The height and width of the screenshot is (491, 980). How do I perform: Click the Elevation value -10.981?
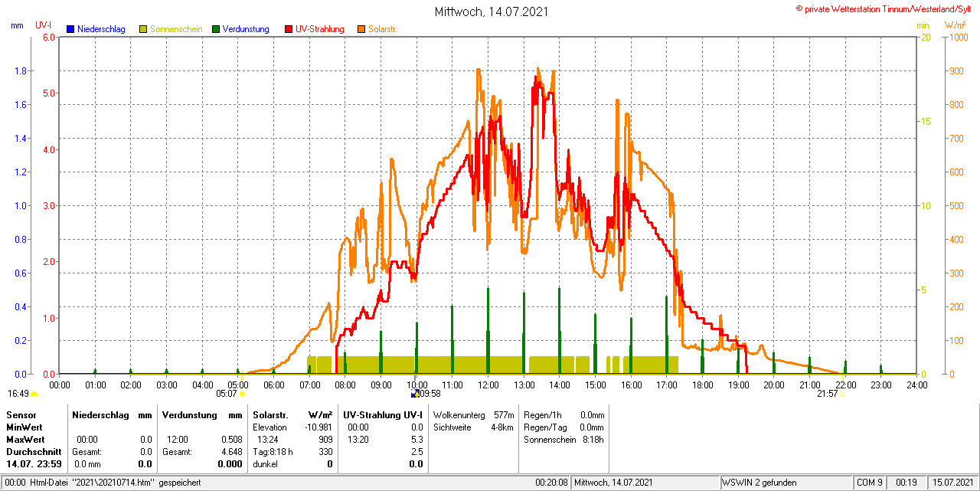318,427
